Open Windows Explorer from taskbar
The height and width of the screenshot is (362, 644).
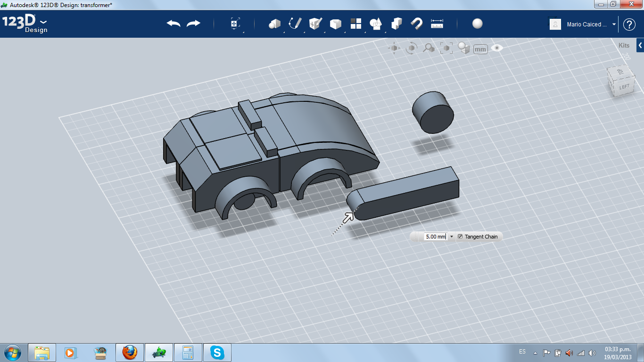42,353
